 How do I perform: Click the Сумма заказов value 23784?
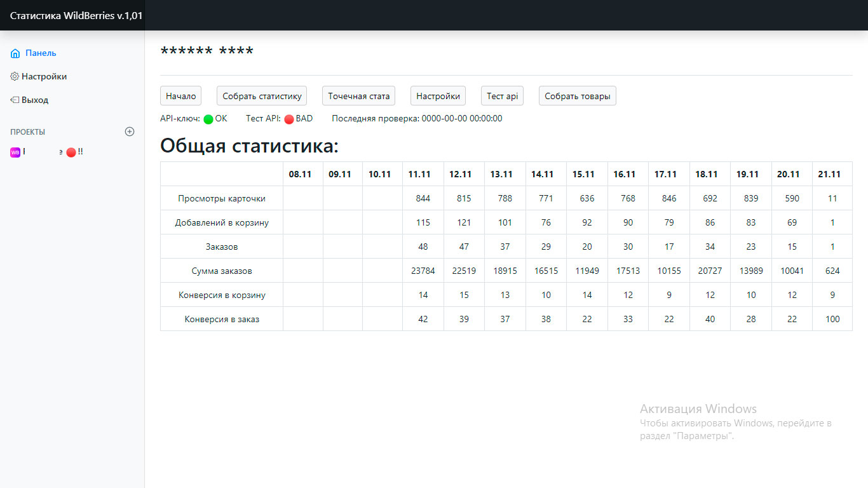click(423, 271)
